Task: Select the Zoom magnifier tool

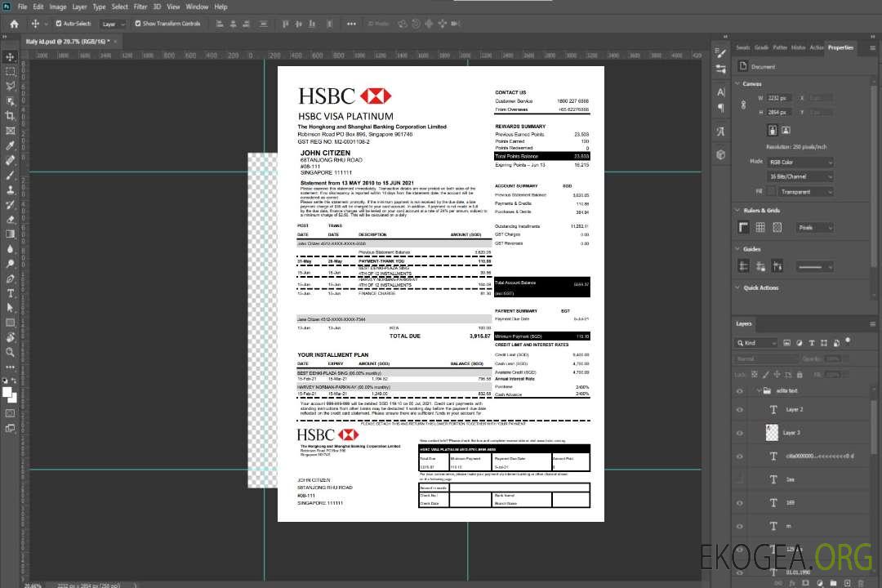Action: 10,352
